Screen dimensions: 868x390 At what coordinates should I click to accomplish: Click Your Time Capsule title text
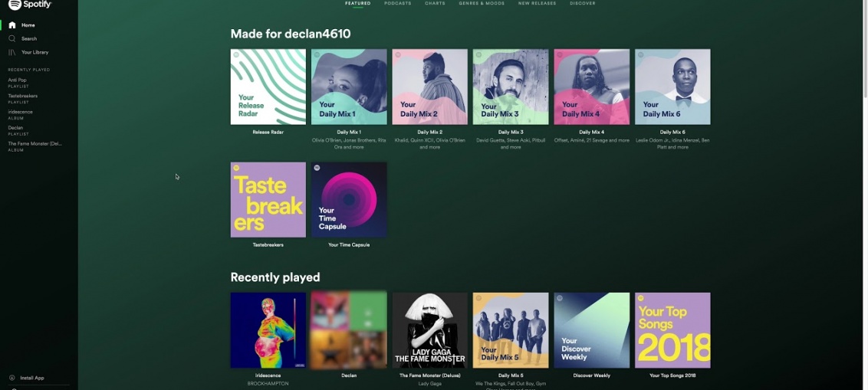(349, 244)
